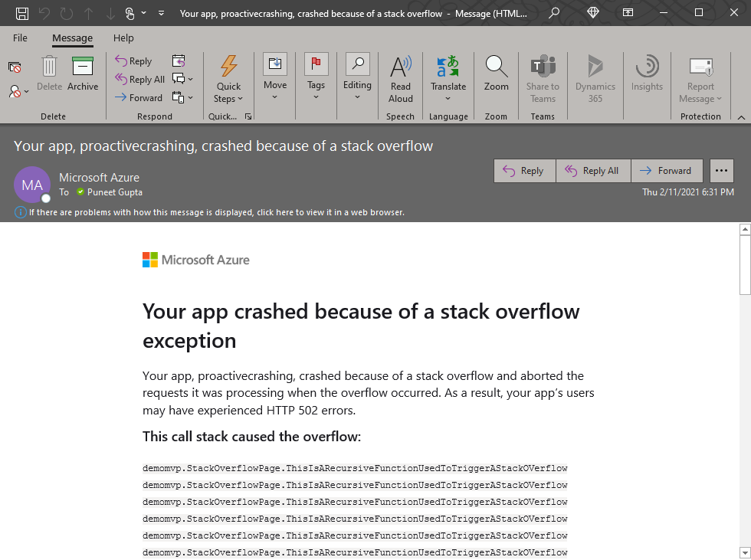Activate Read Aloud for the message
The height and width of the screenshot is (560, 751).
click(x=400, y=76)
